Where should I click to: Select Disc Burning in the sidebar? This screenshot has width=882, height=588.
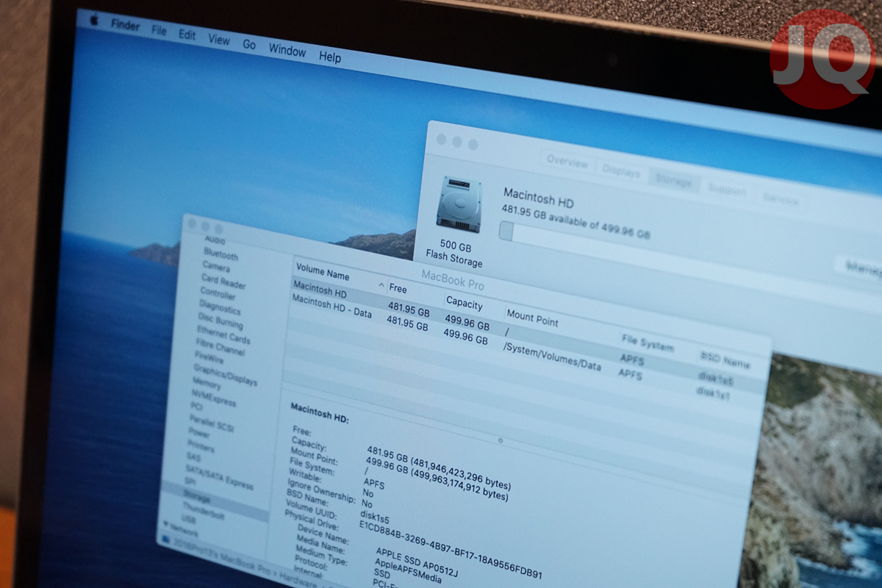(x=220, y=320)
